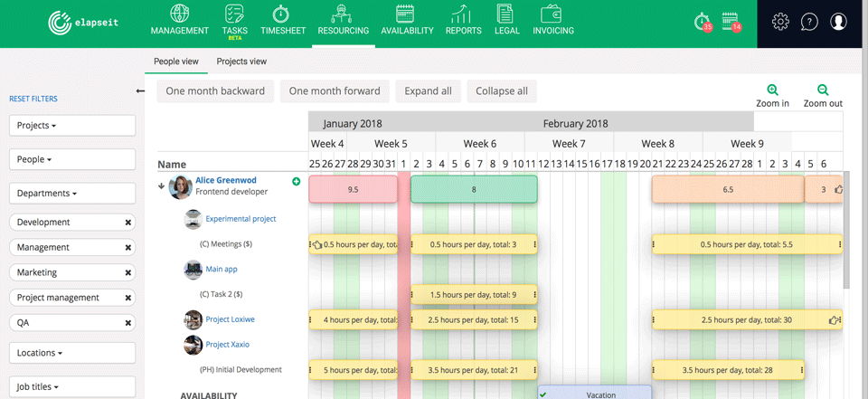The height and width of the screenshot is (399, 868).
Task: Select the orange 6.5 hours summary bar
Action: (728, 189)
